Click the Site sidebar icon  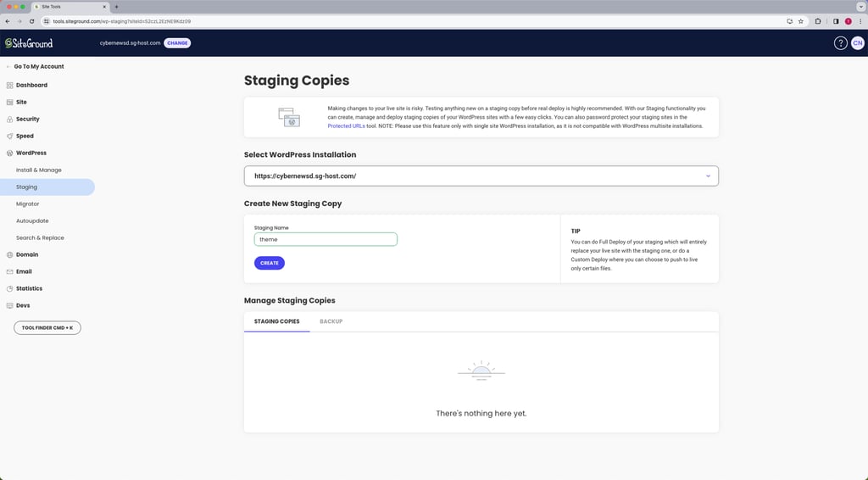[9, 103]
